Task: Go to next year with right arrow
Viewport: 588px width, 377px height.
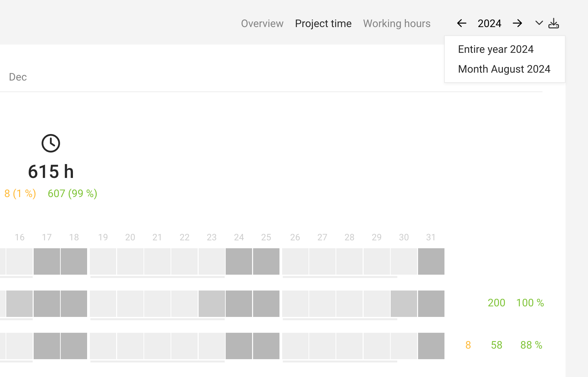Action: pos(517,23)
